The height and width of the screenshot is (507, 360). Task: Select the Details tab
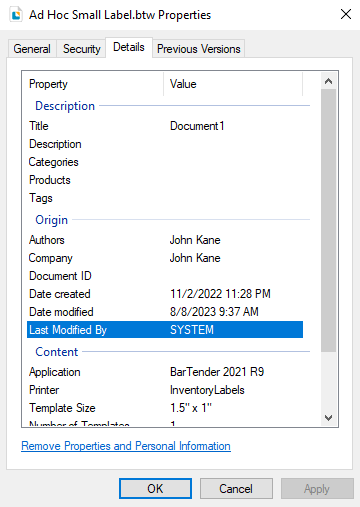click(129, 47)
